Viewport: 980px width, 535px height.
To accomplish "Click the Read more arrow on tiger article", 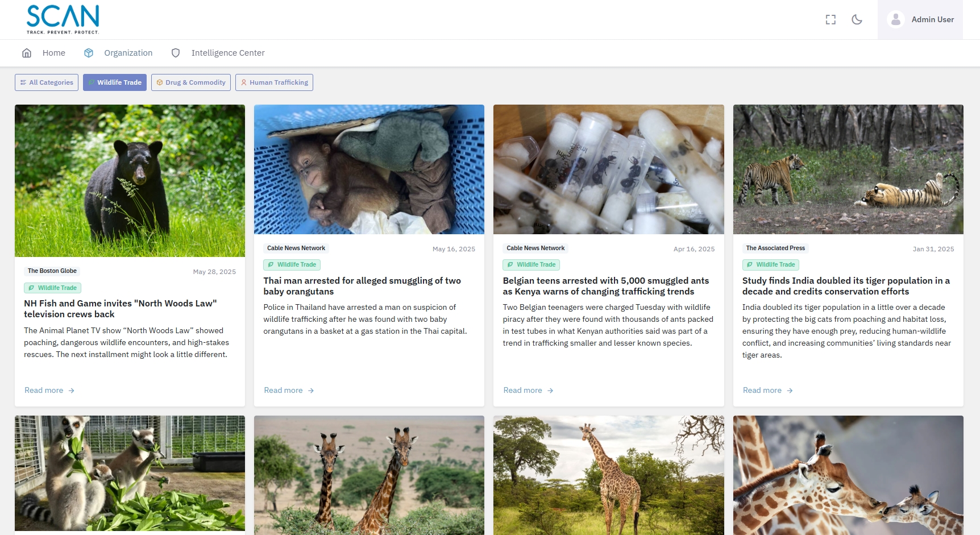I will click(790, 391).
